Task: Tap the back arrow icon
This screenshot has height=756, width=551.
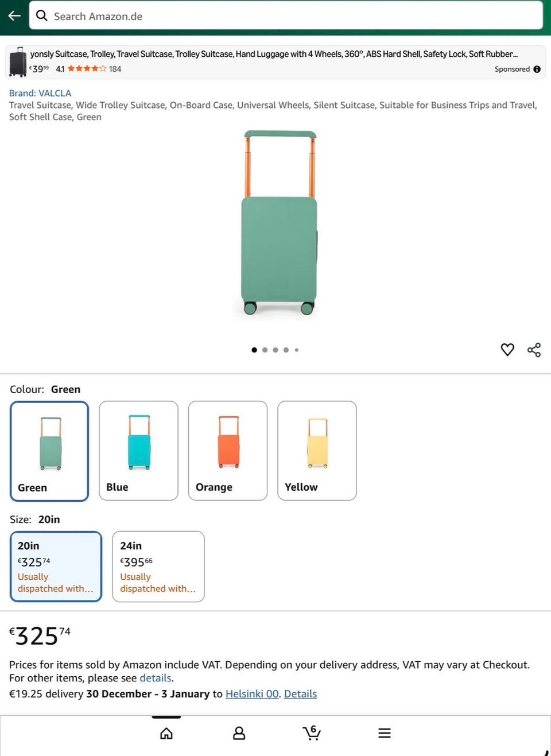Action: pos(14,15)
